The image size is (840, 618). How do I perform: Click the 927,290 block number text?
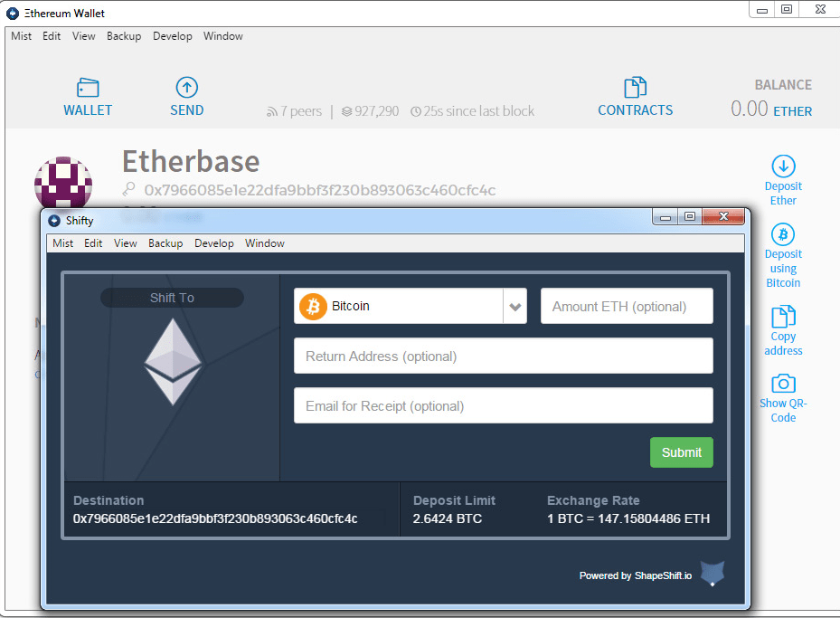[377, 111]
